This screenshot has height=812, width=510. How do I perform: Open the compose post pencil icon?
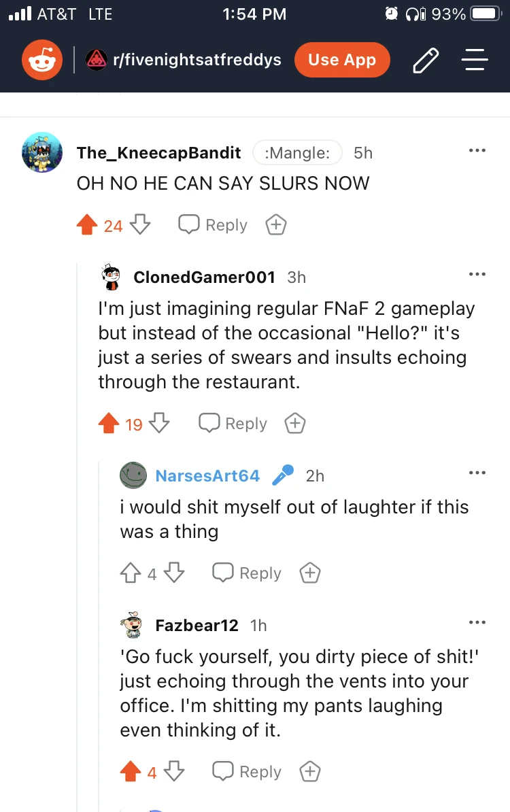[x=426, y=60]
